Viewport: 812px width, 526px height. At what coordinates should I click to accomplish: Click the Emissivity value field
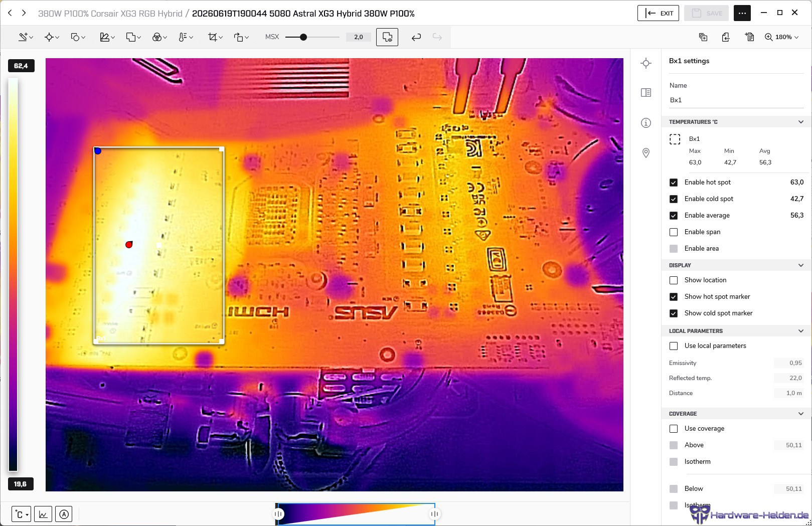click(789, 363)
